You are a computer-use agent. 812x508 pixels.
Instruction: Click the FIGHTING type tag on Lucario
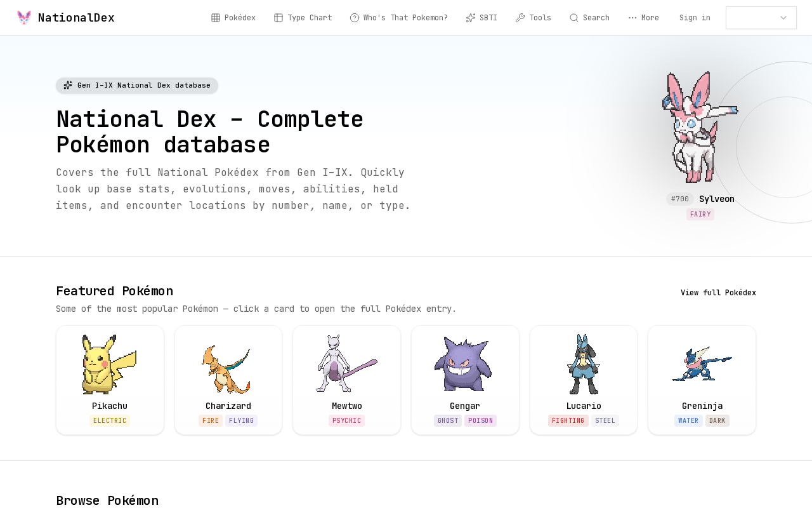568,420
